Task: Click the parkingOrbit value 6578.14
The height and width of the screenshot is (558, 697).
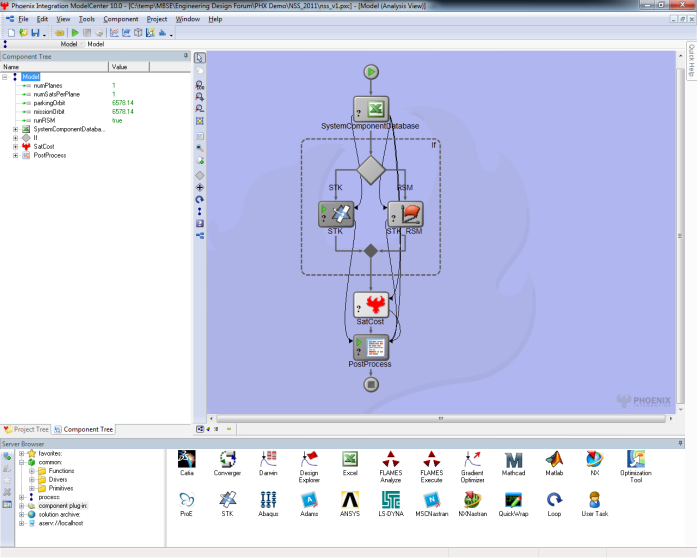Action: point(123,103)
